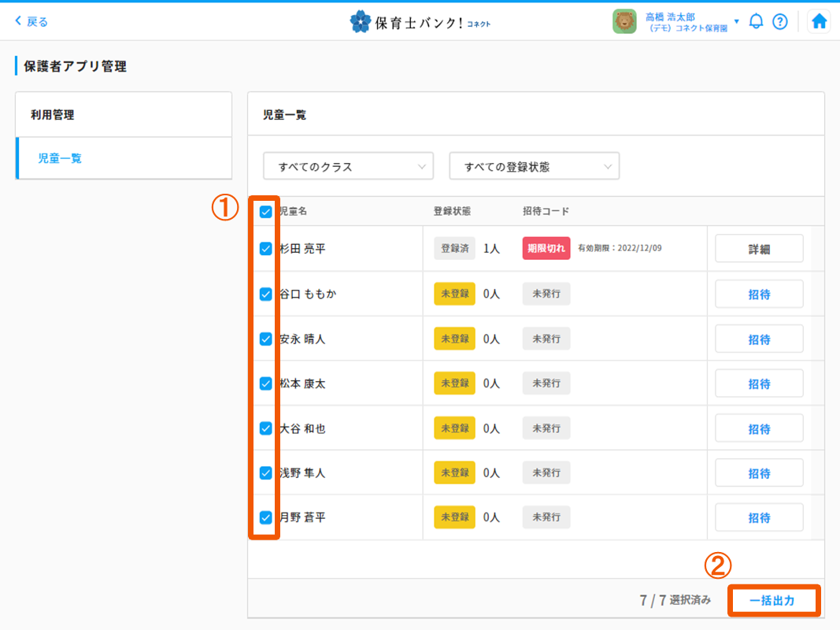
Task: Toggle the select-all checkbox in header
Action: [x=266, y=212]
